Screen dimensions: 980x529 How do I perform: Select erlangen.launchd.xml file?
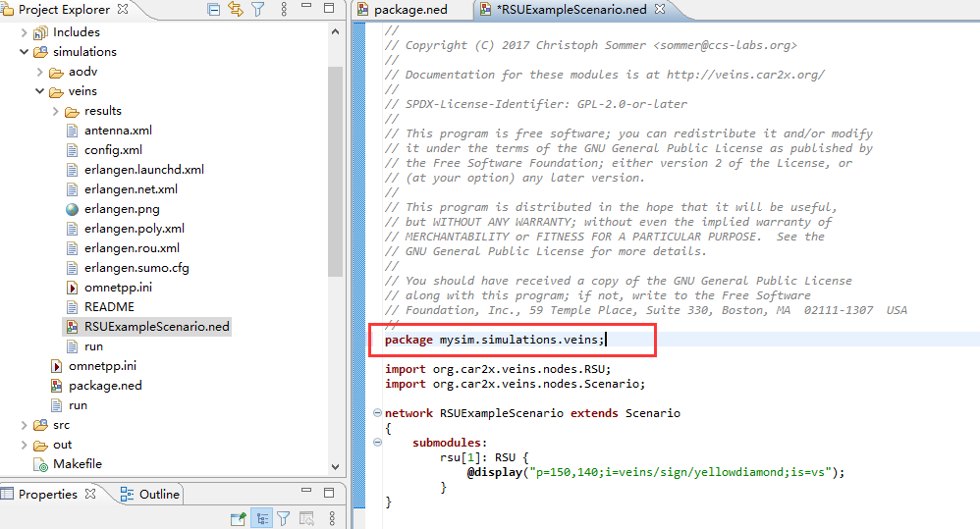143,169
